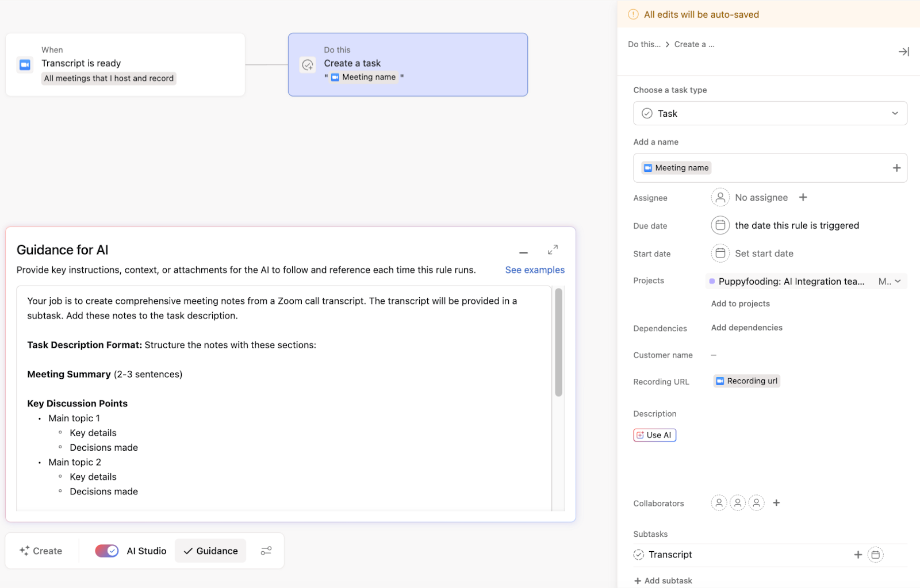Viewport: 920px width, 588px height.
Task: Expand Guidance for AI to full screen
Action: (553, 250)
